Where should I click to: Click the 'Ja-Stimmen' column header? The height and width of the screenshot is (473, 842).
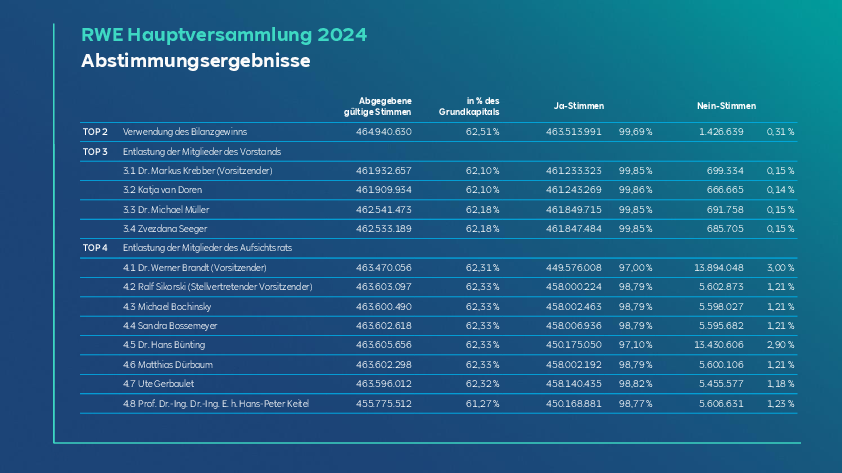pyautogui.click(x=579, y=106)
